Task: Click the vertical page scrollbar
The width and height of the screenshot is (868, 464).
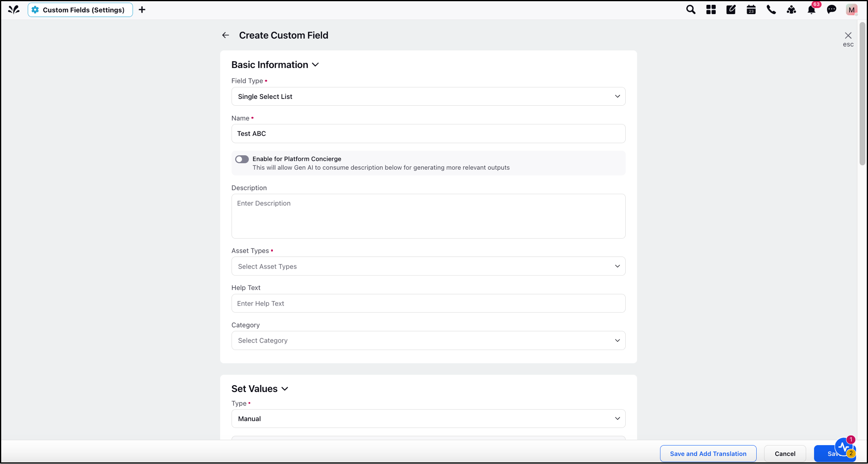Action: click(x=862, y=93)
